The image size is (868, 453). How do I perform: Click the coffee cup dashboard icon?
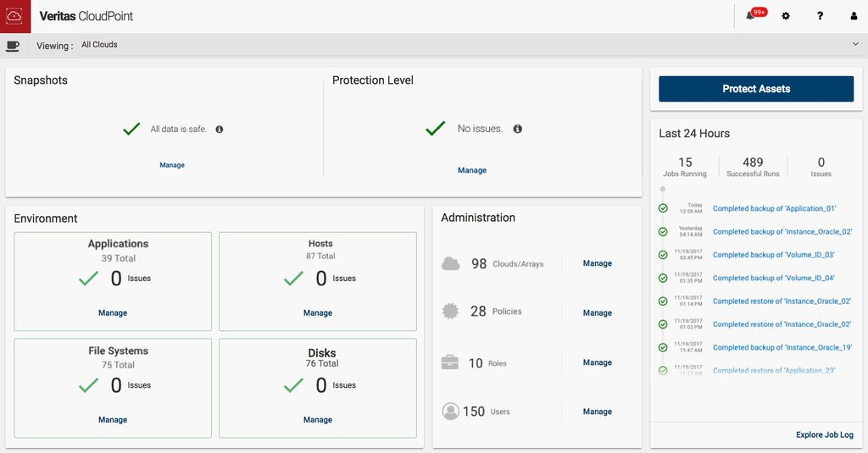[x=13, y=46]
